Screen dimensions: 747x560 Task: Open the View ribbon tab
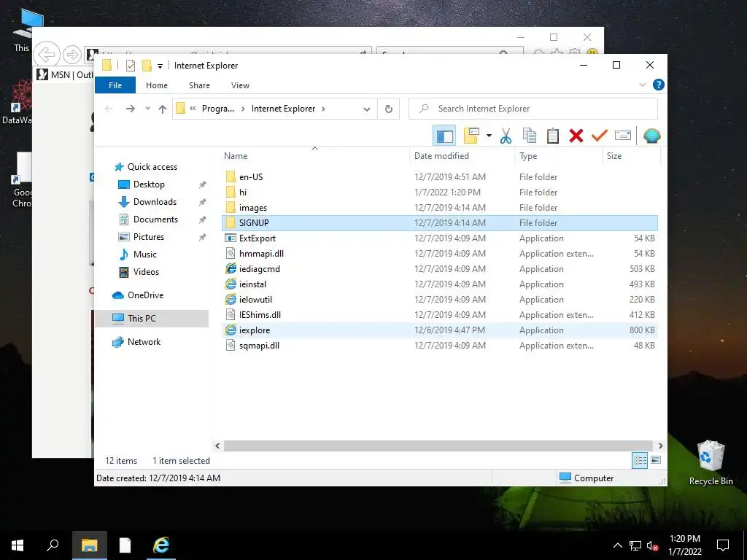(240, 85)
